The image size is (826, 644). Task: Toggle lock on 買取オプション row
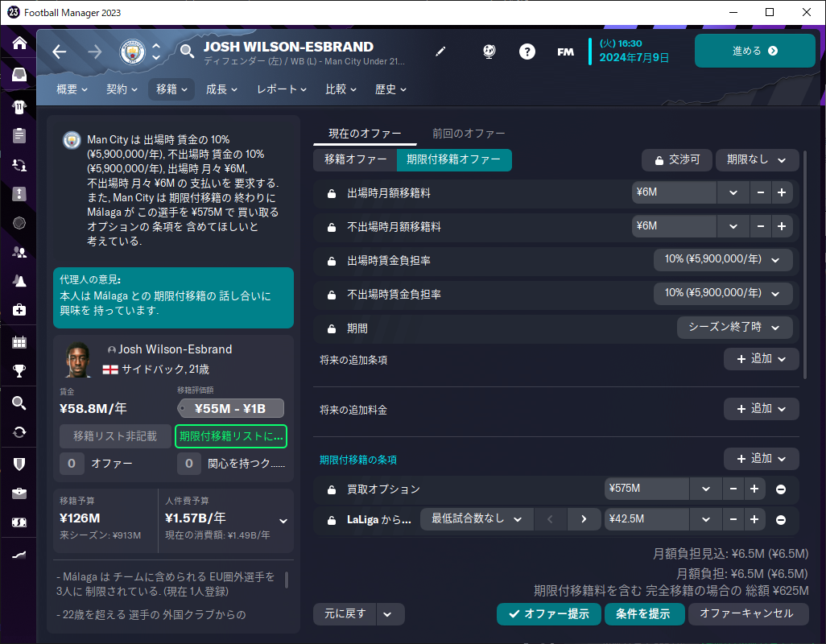(x=332, y=489)
